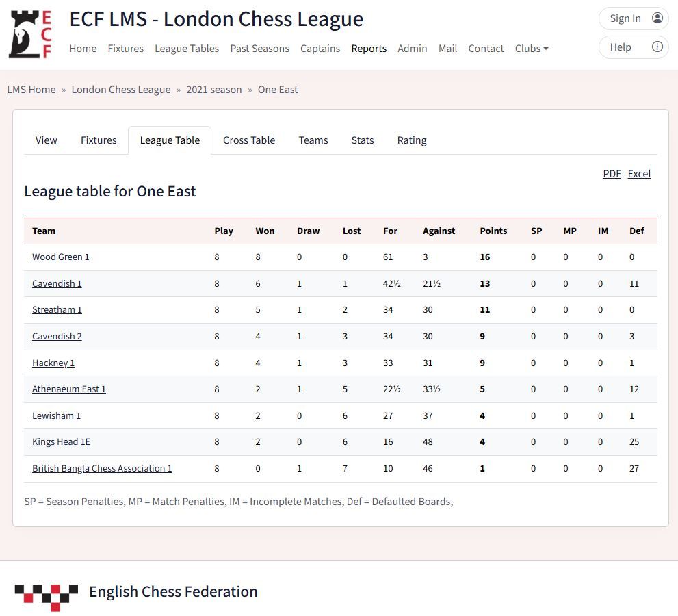This screenshot has height=616, width=678.
Task: Open Captains in the navigation bar
Action: coord(320,49)
